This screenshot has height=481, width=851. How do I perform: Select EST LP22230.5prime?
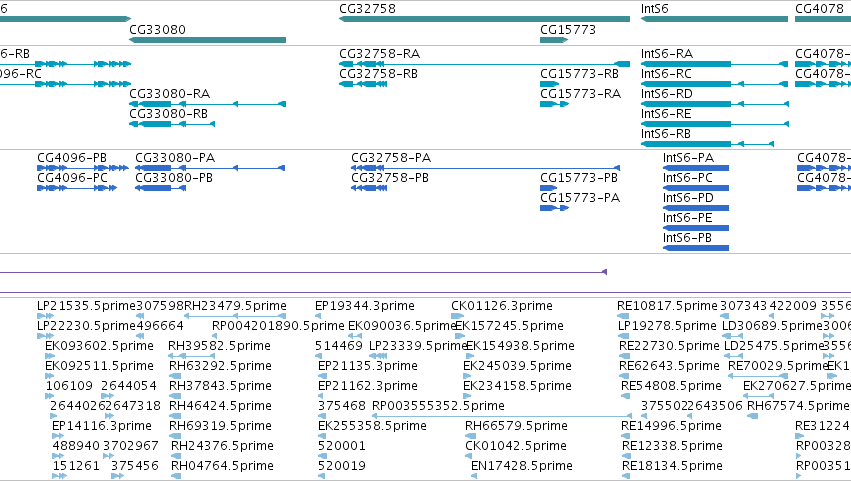tap(86, 326)
